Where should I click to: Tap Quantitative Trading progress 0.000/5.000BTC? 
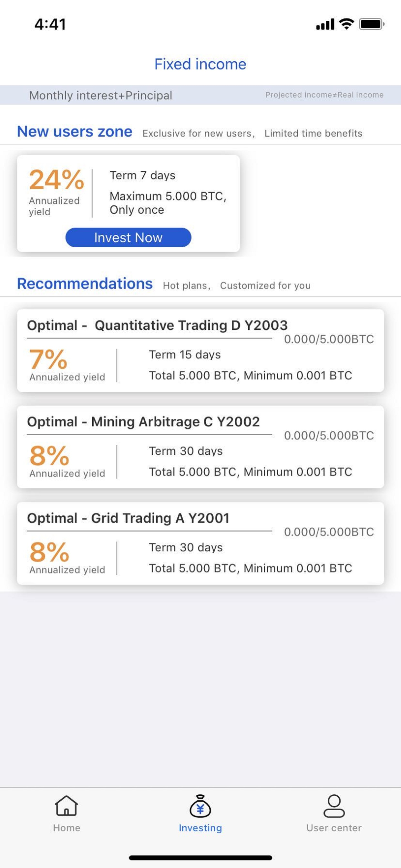click(329, 339)
